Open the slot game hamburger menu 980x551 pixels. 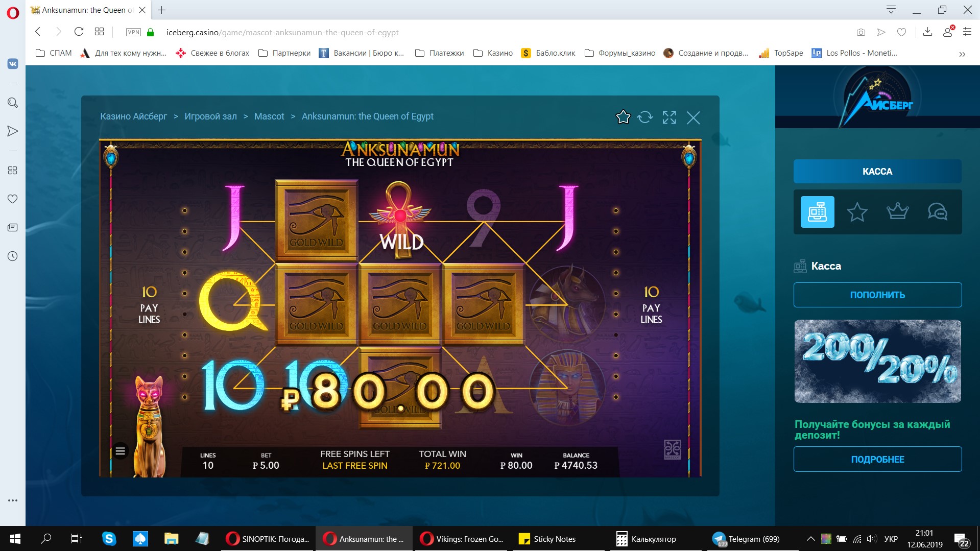[x=121, y=451]
